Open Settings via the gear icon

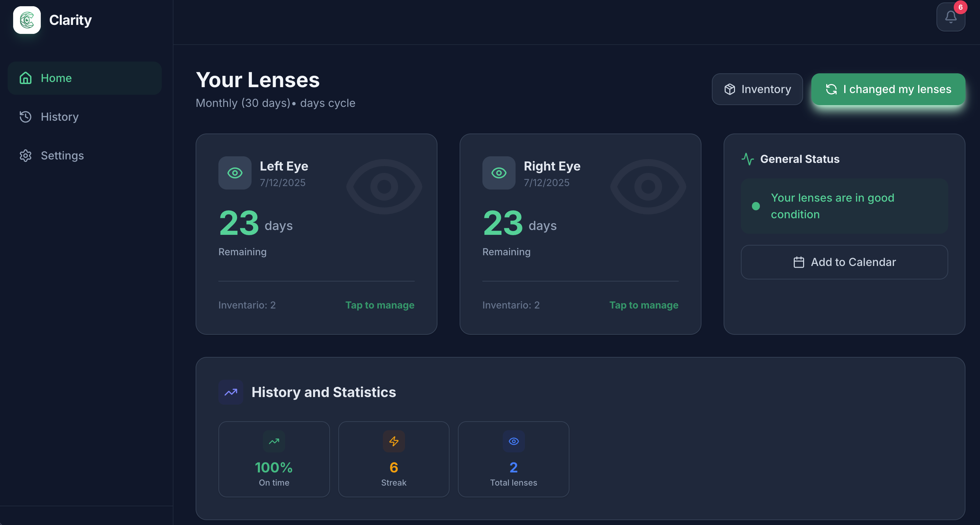tap(25, 156)
